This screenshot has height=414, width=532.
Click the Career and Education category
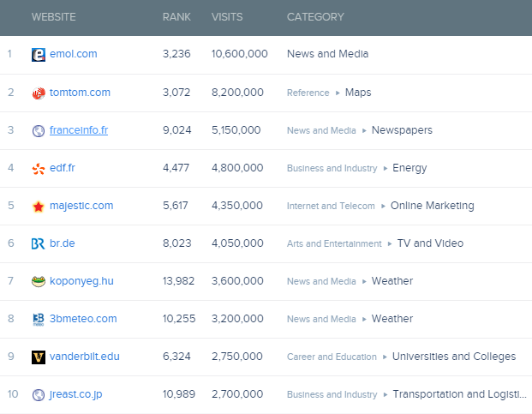(332, 357)
